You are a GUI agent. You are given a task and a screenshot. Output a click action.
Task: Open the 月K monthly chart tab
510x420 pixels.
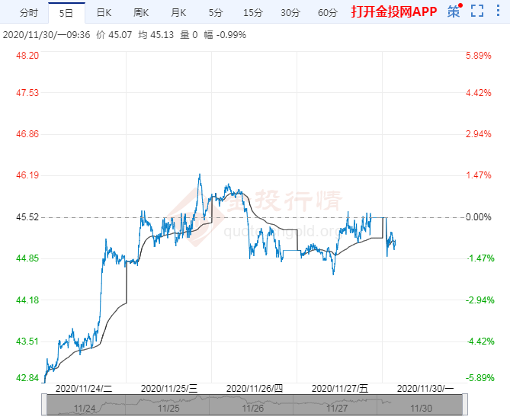coord(178,12)
